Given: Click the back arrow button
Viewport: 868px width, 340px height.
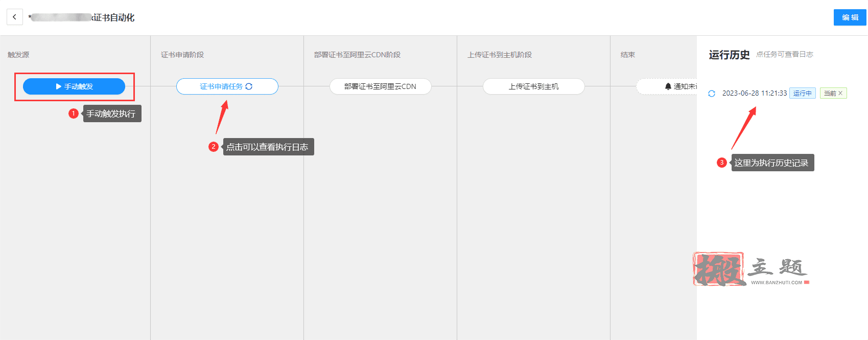Looking at the screenshot, I should 14,17.
